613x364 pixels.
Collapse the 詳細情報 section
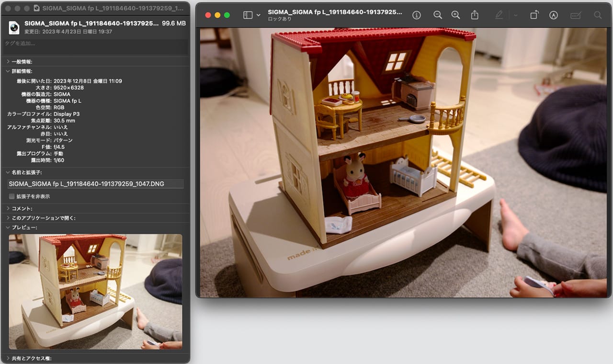tap(8, 71)
